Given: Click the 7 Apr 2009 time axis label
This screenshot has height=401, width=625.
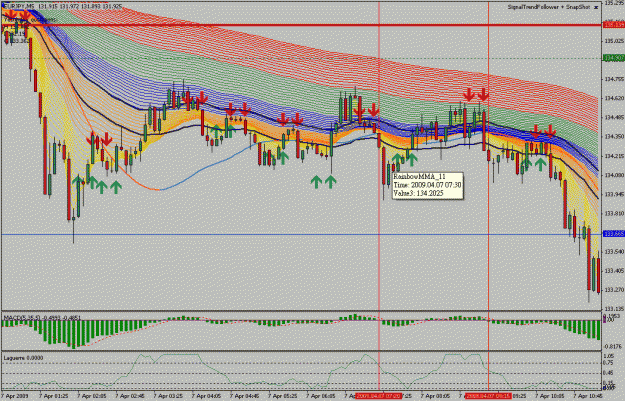Looking at the screenshot, I should [13, 396].
